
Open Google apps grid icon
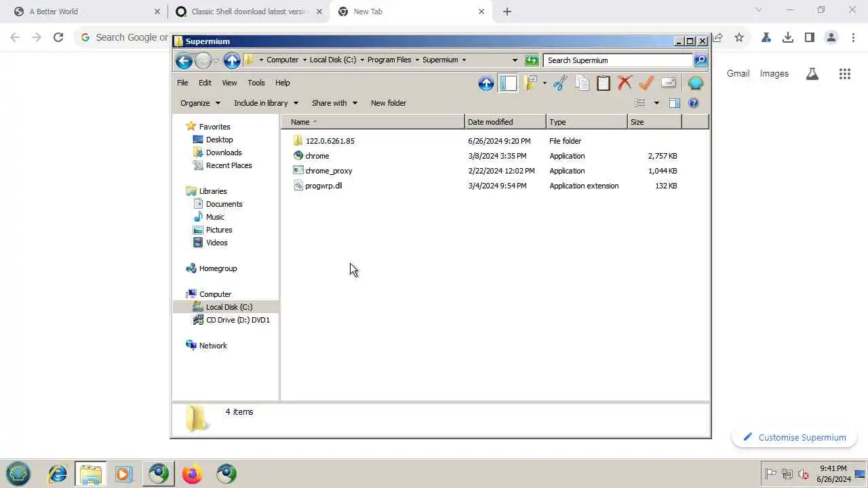coord(845,74)
